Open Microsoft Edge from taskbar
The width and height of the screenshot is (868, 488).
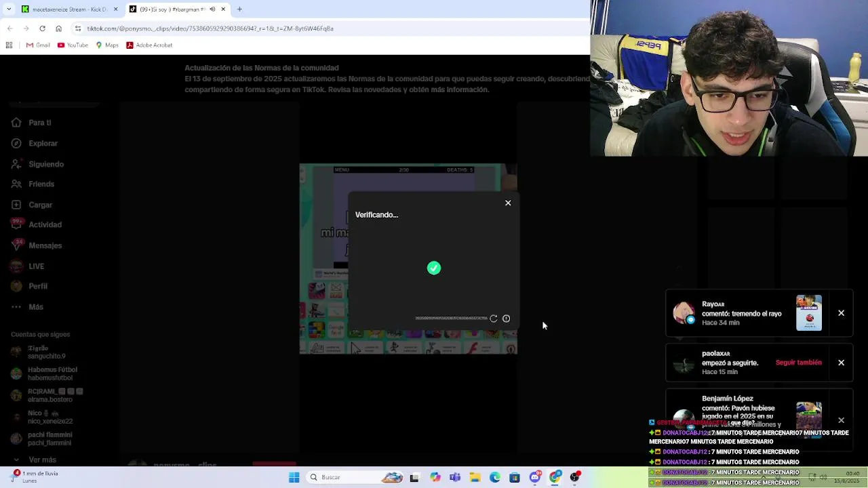click(x=495, y=477)
